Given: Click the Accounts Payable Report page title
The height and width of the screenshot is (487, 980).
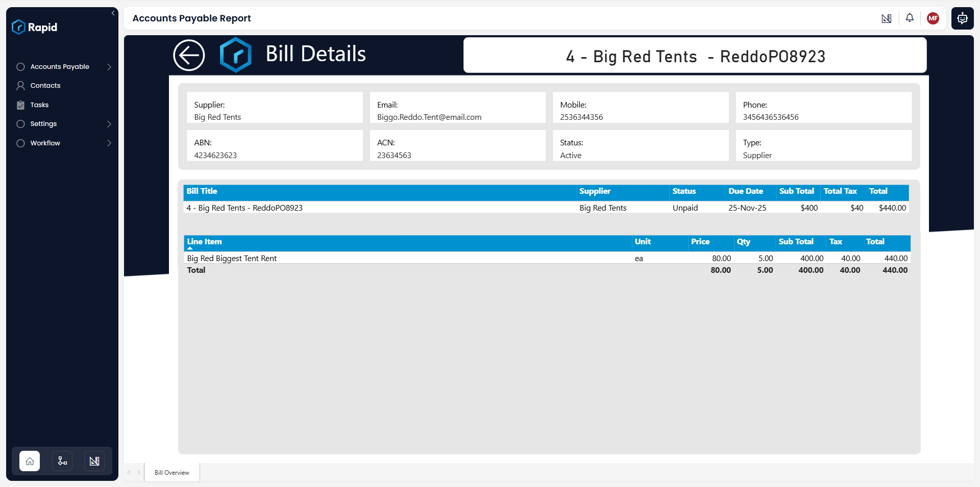Looking at the screenshot, I should click(191, 18).
